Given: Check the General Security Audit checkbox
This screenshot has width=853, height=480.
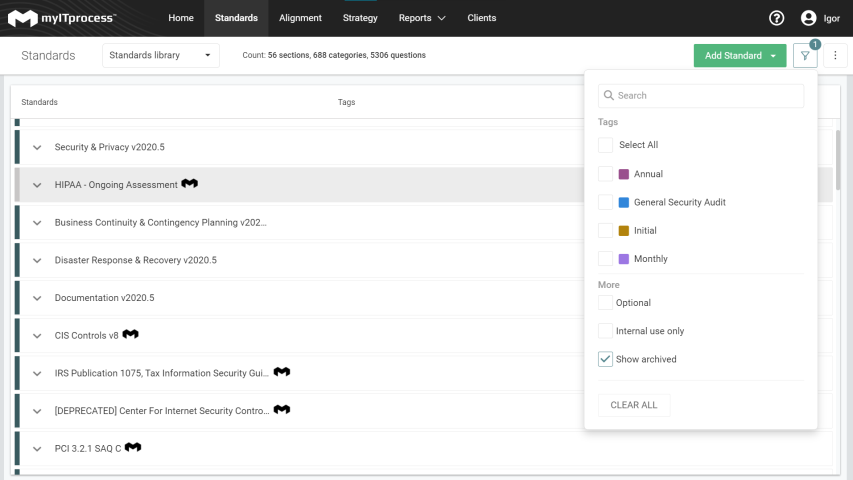Looking at the screenshot, I should 605,202.
